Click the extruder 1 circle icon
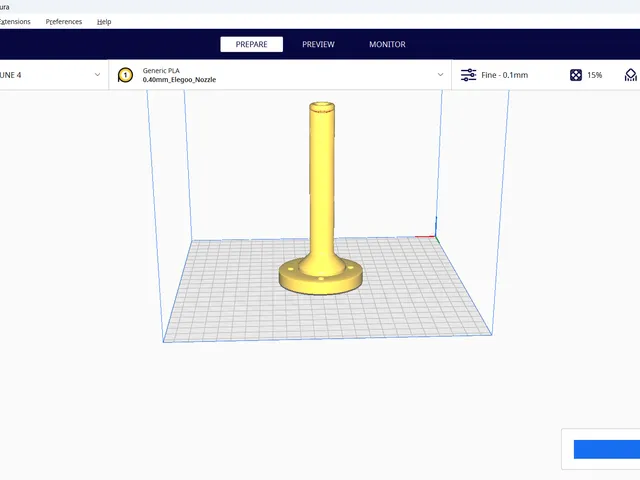 [x=125, y=75]
